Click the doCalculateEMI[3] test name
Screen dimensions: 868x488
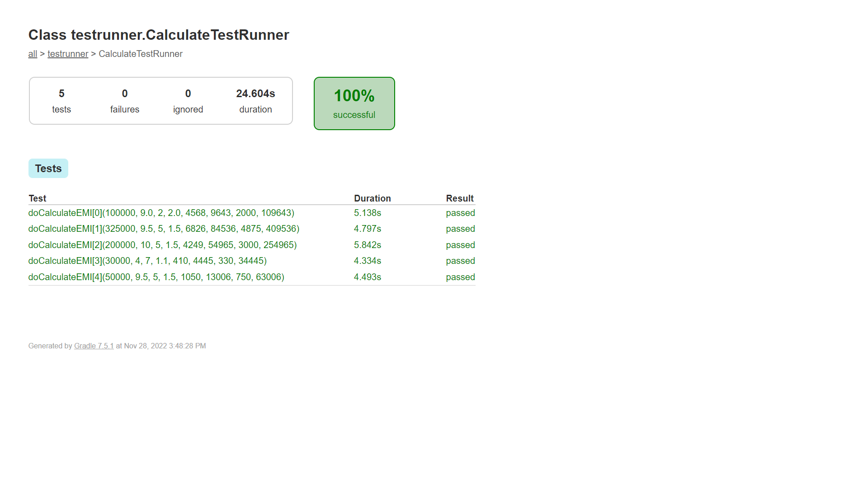(147, 261)
